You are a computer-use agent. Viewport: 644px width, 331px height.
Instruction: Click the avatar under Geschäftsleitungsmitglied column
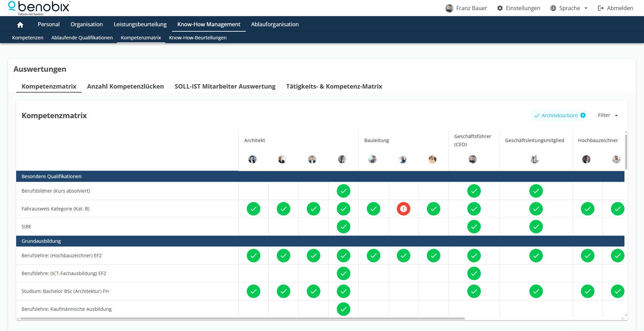(x=534, y=159)
